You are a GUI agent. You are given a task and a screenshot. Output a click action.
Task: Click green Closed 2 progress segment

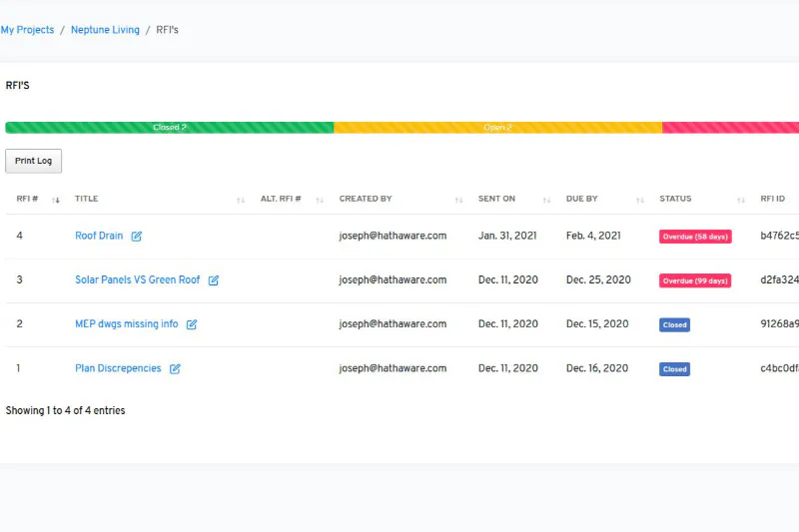click(x=170, y=128)
